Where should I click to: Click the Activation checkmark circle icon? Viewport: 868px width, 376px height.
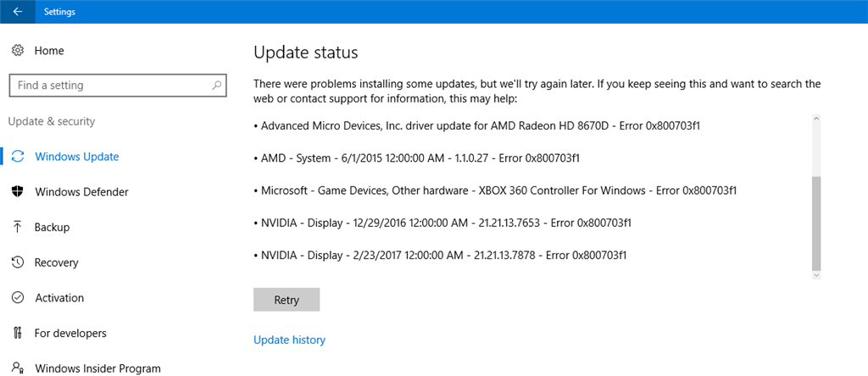pos(17,297)
